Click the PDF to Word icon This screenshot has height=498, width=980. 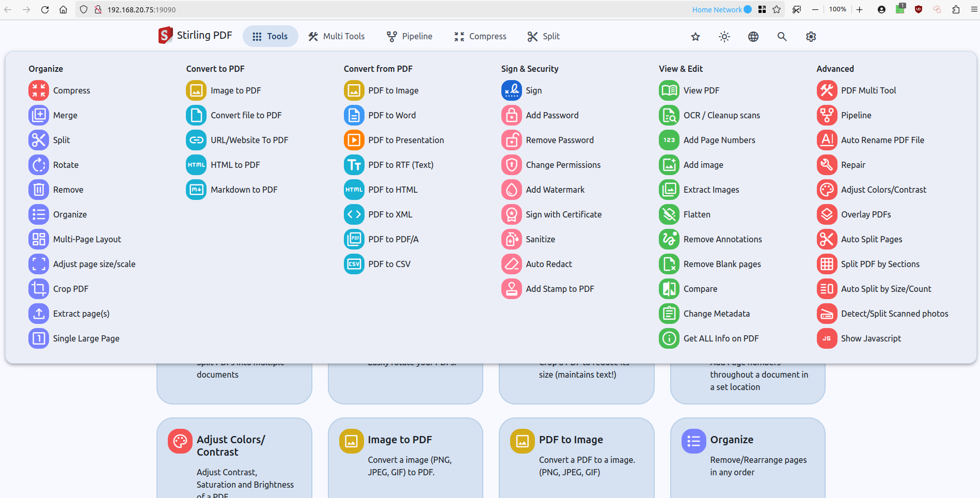pyautogui.click(x=354, y=115)
